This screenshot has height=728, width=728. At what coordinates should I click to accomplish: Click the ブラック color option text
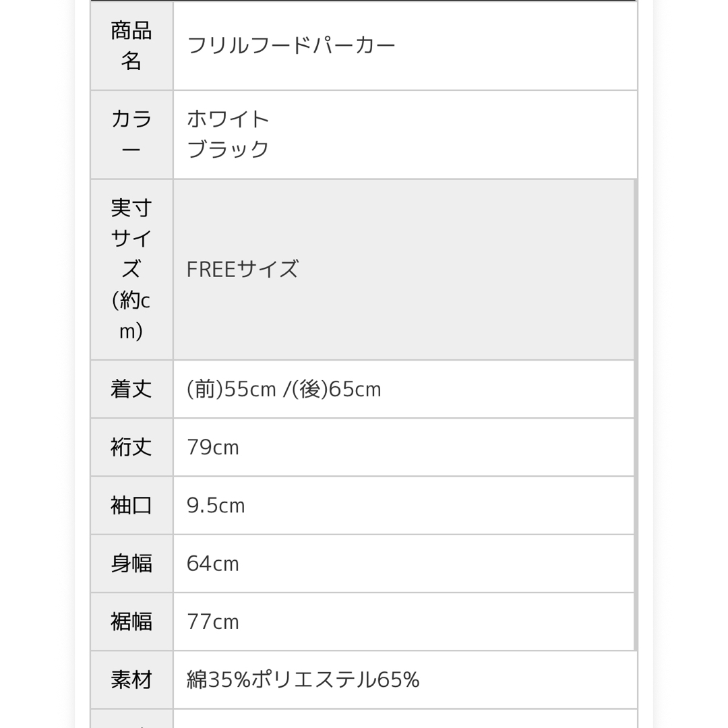[x=228, y=149]
